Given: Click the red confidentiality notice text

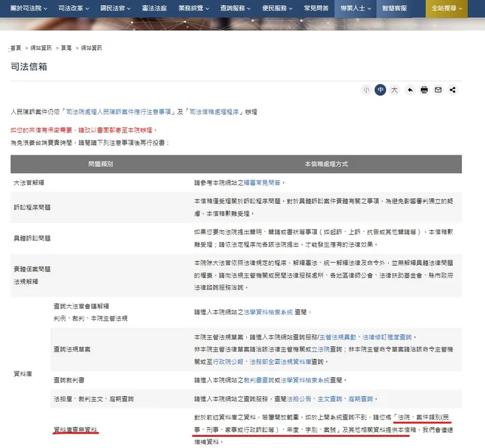Looking at the screenshot, I should 84,130.
